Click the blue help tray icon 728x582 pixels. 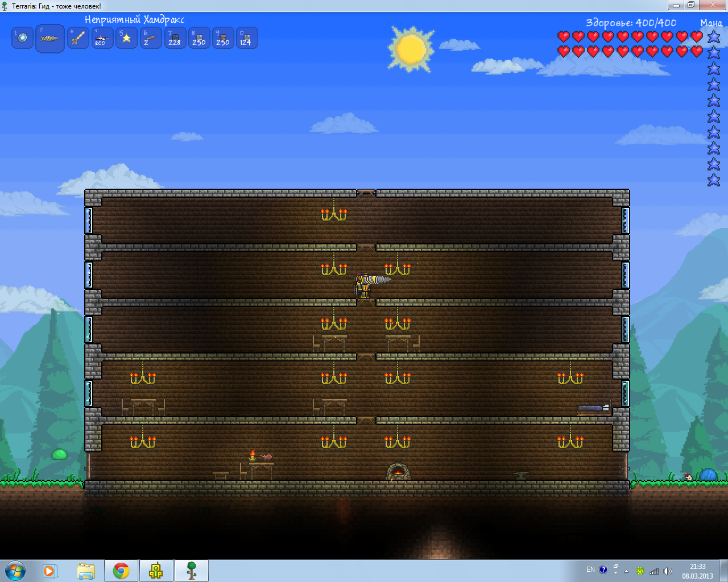[603, 569]
